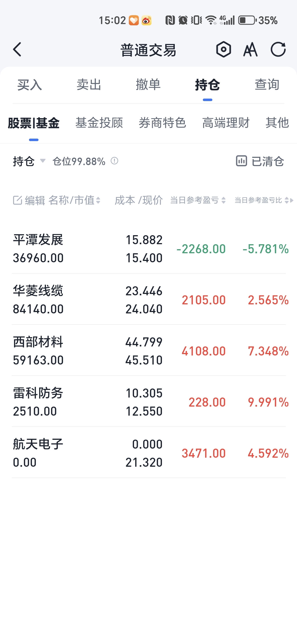Image resolution: width=297 pixels, height=644 pixels.
Task: Tap the Weibo notification icon in status bar
Action: click(x=146, y=20)
